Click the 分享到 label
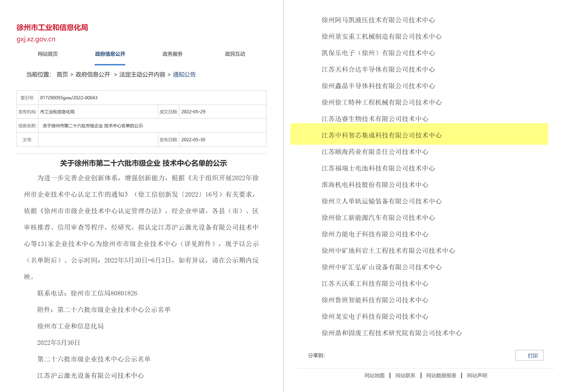 pos(316,355)
